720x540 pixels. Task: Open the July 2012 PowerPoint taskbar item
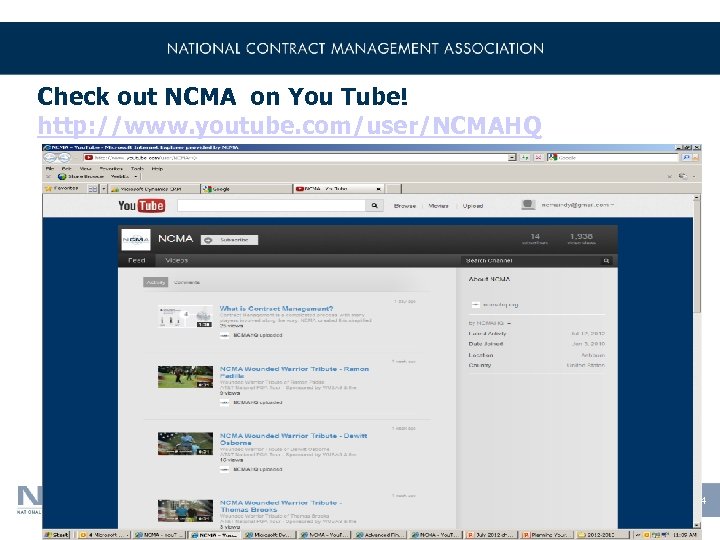click(490, 534)
